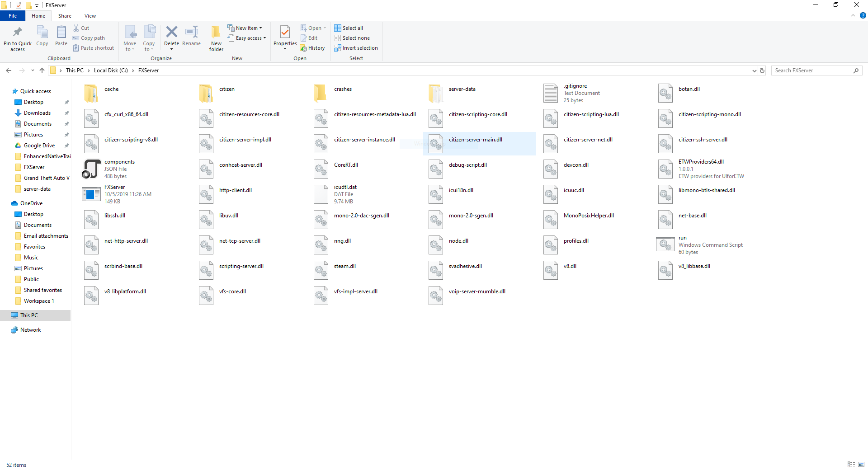868x470 pixels.
Task: Open Customize Quick Access Toolbar dropdown
Action: coord(37,5)
